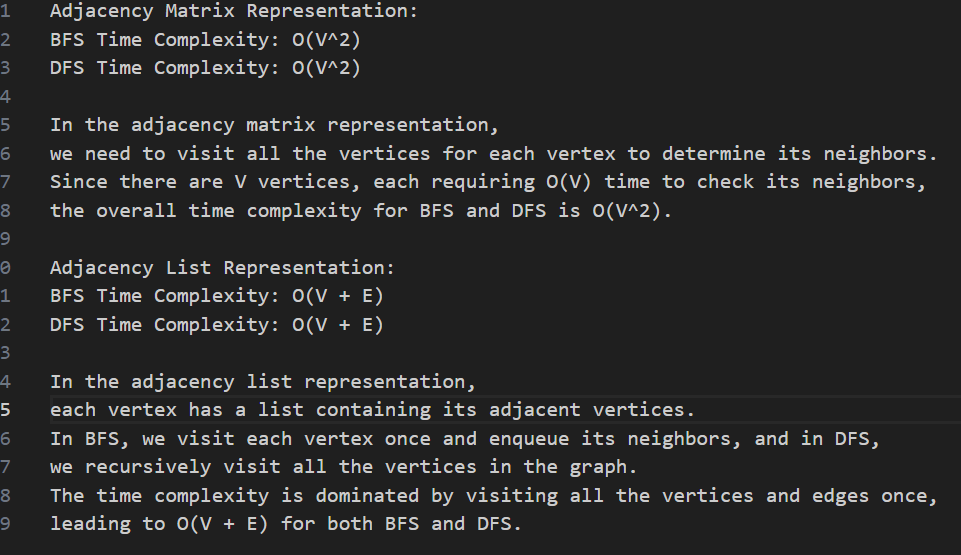This screenshot has width=961, height=555.
Task: Click the last line "leading to O(V + E)"
Action: pyautogui.click(x=285, y=524)
